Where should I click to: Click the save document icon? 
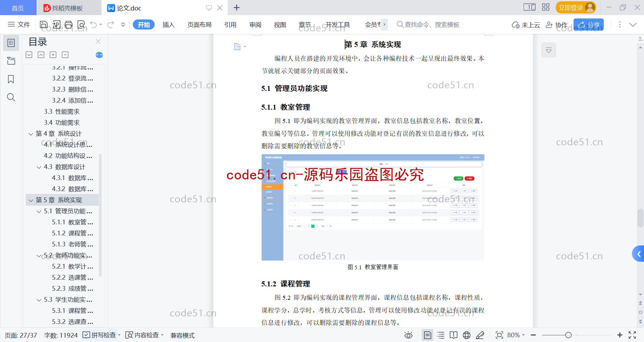[x=44, y=24]
